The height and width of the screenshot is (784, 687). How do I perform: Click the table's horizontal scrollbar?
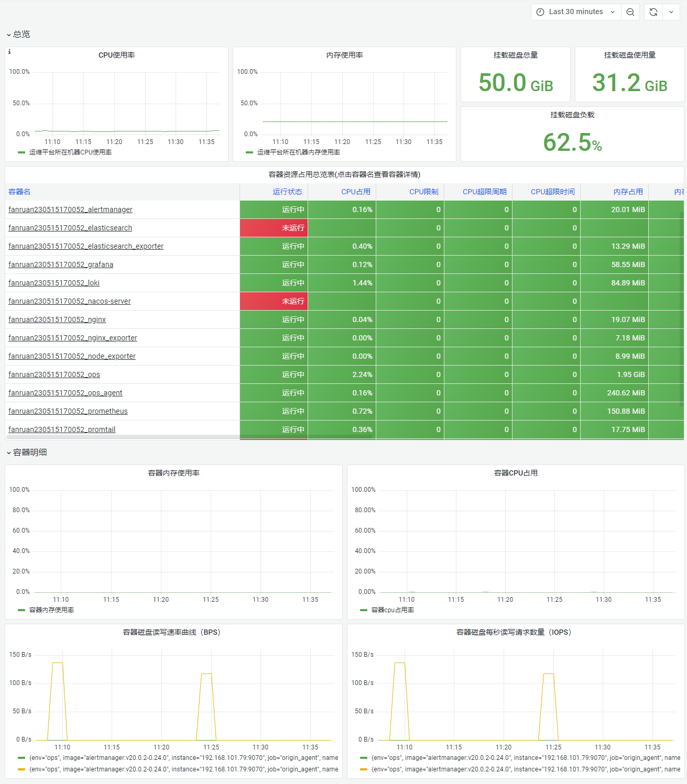coord(189,437)
